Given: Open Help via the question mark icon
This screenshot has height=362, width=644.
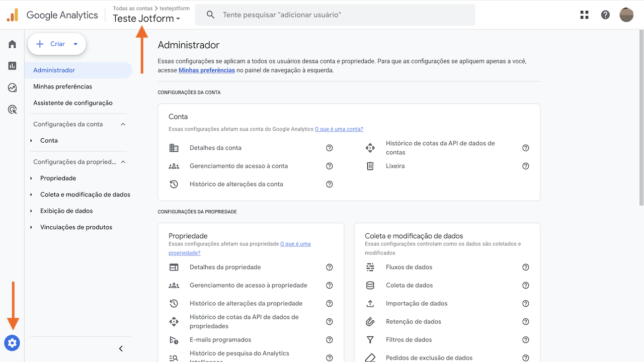Looking at the screenshot, I should tap(605, 15).
